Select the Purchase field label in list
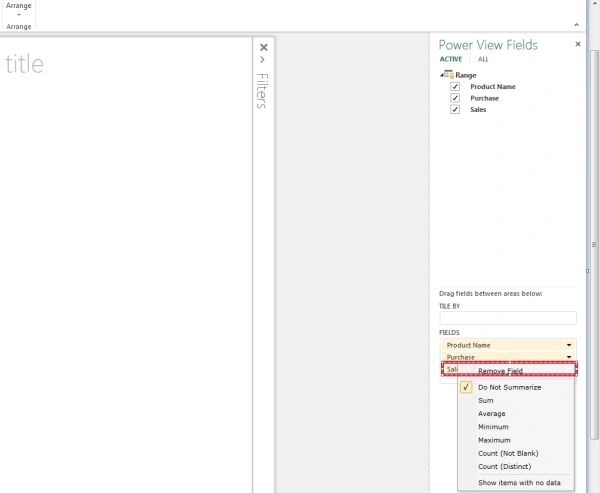The height and width of the screenshot is (493, 600). coord(484,98)
